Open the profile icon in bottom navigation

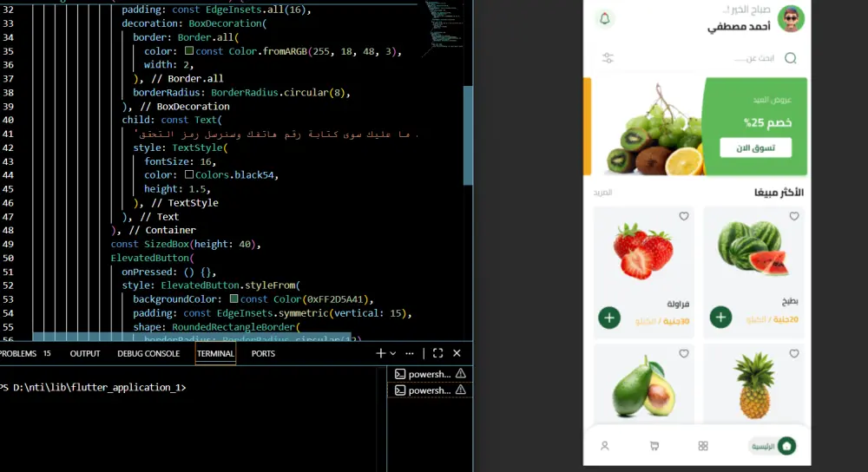(x=604, y=446)
